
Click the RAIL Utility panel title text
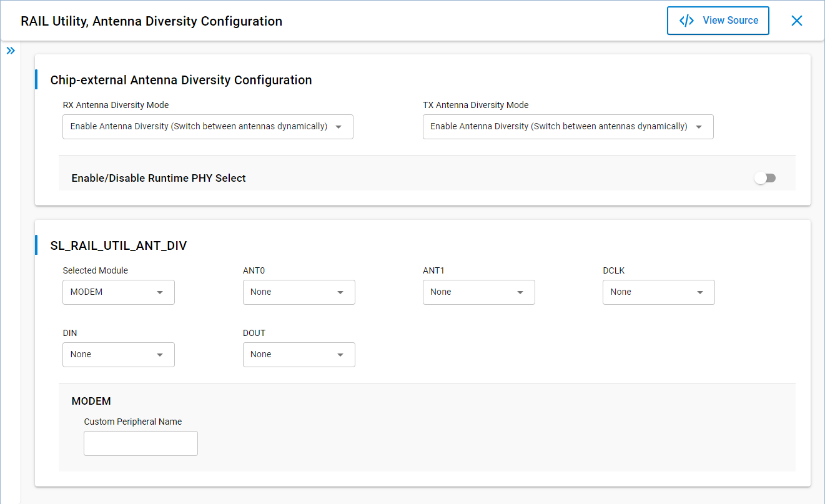(151, 21)
